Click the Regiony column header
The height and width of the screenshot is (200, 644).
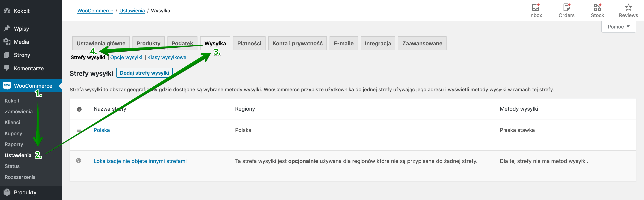pos(245,109)
